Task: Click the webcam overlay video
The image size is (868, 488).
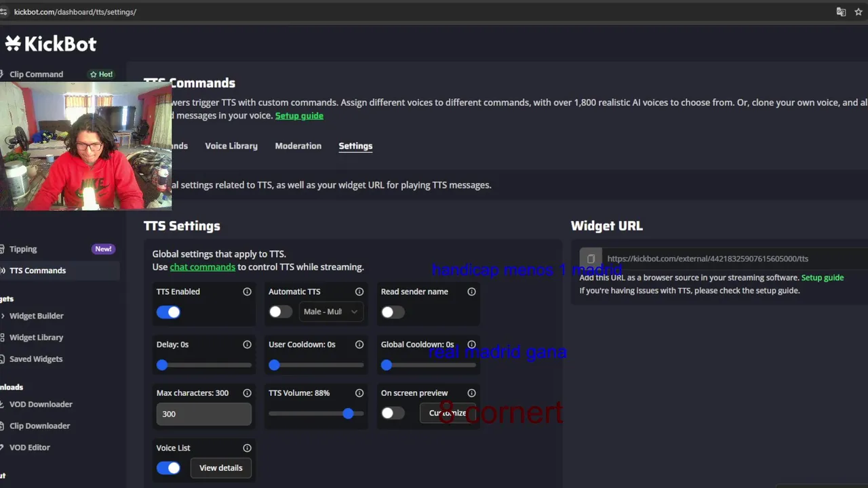Action: coord(85,146)
